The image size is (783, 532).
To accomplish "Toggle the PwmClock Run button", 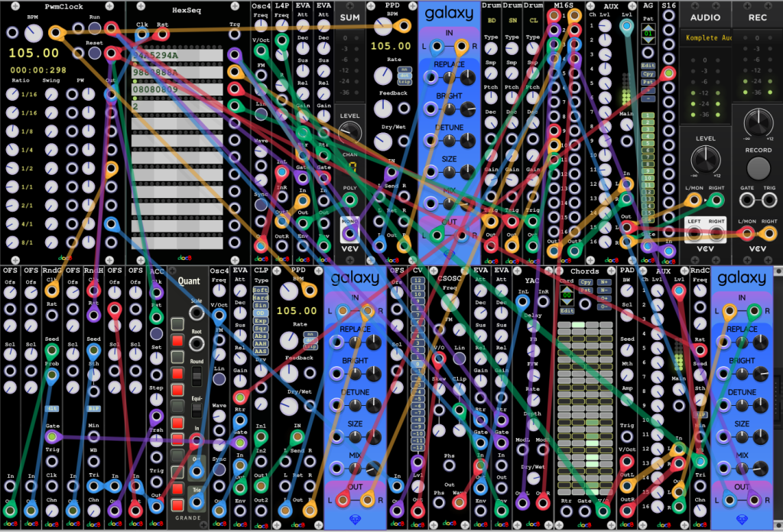I will (94, 28).
